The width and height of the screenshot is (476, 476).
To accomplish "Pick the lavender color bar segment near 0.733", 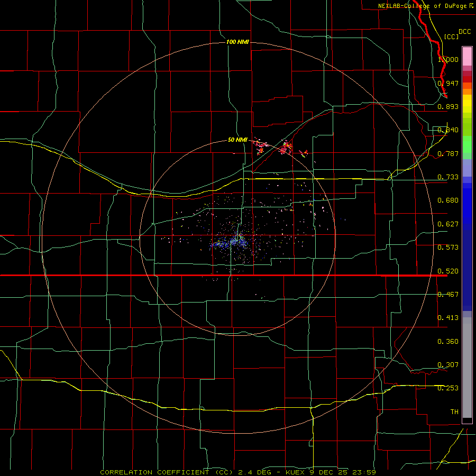I will (467, 168).
